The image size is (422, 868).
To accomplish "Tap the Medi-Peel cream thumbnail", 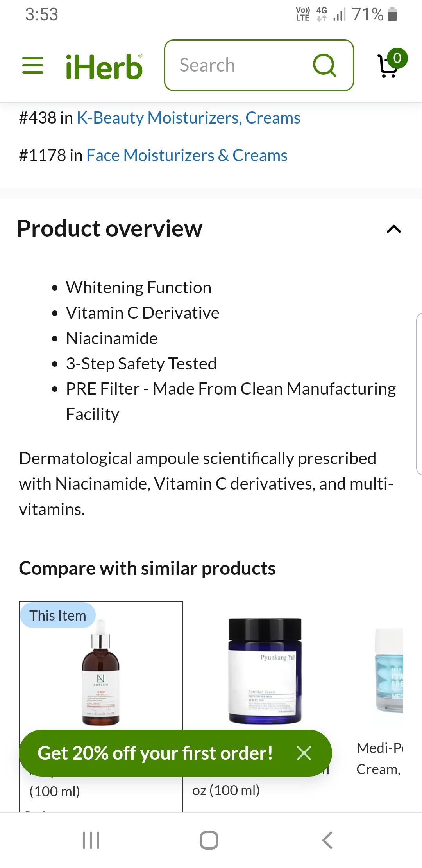I will pos(389,671).
